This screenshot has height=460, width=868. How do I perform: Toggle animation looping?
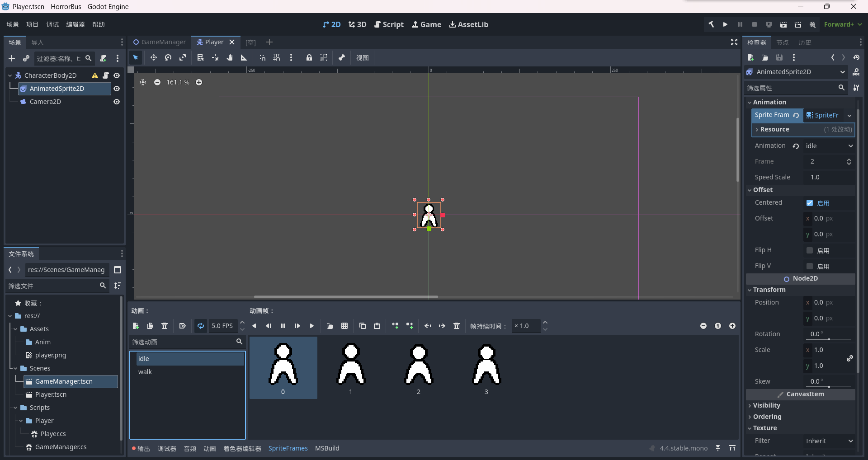point(201,326)
